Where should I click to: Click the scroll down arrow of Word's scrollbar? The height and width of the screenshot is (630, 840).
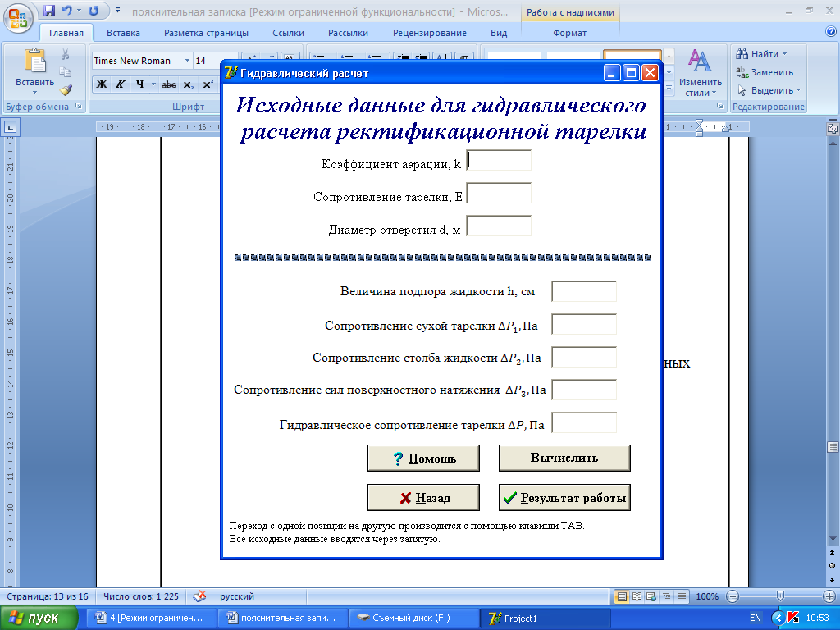833,539
